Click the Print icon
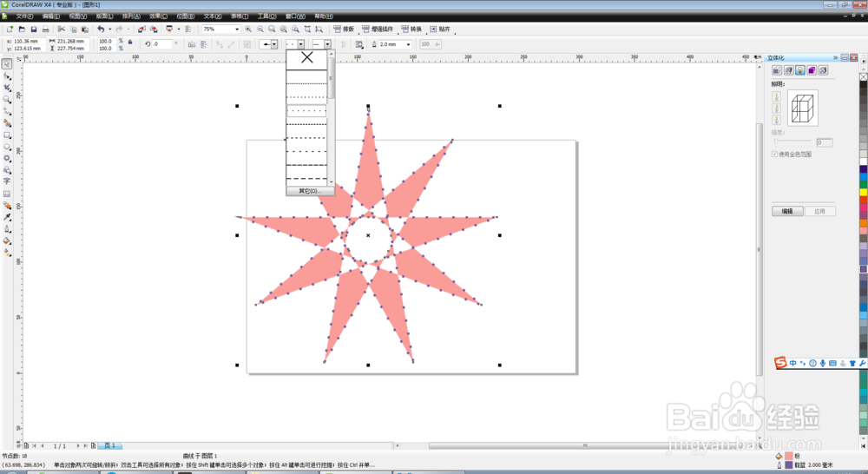This screenshot has height=474, width=868. (45, 29)
